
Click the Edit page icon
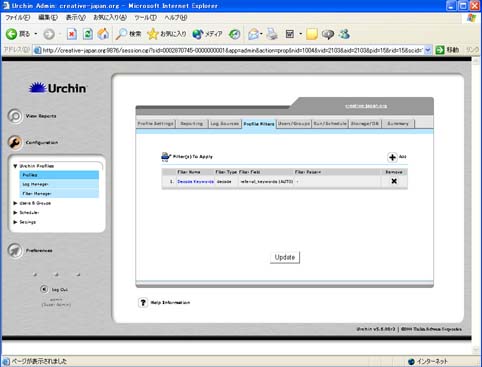click(x=290, y=34)
